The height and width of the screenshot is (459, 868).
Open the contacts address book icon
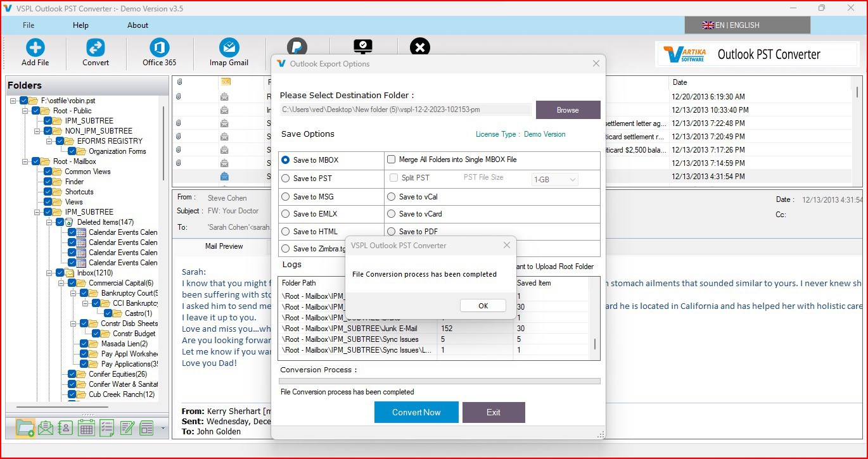[x=65, y=428]
